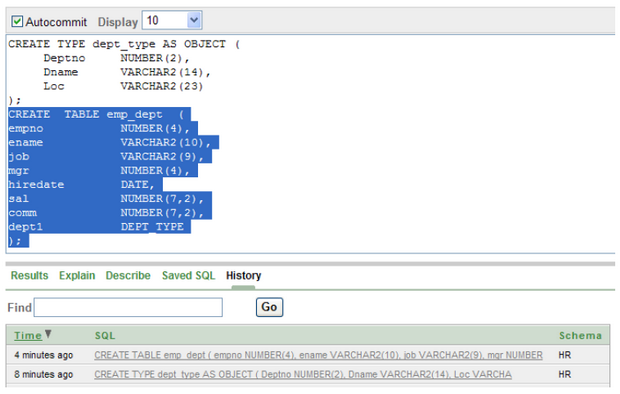Click the 'CREATE TYPE dept_type AS OBJECT' line
Image resolution: width=620 pixels, height=394 pixels.
[124, 44]
